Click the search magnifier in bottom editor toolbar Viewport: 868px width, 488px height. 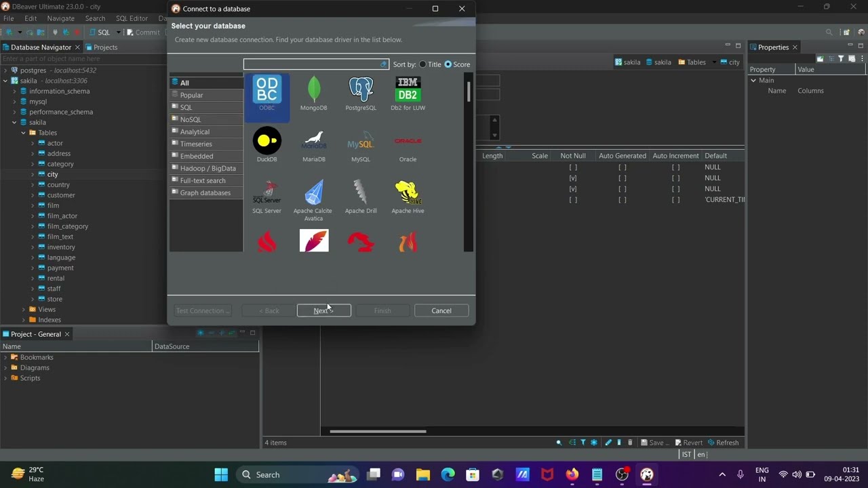[559, 443]
